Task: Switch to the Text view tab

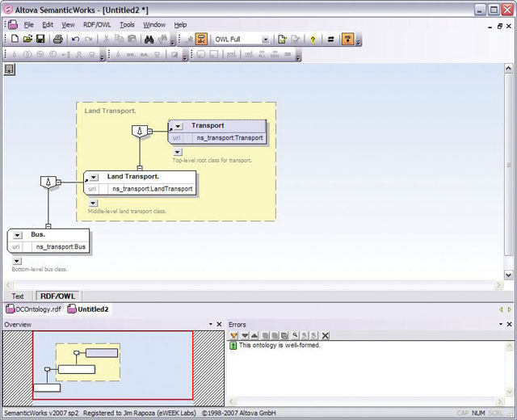Action: 18,296
